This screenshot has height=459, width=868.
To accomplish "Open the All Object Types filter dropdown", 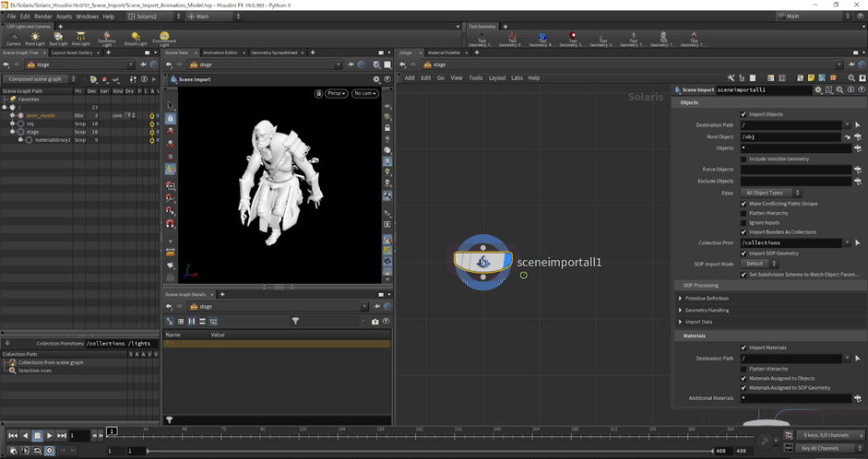I will point(772,193).
